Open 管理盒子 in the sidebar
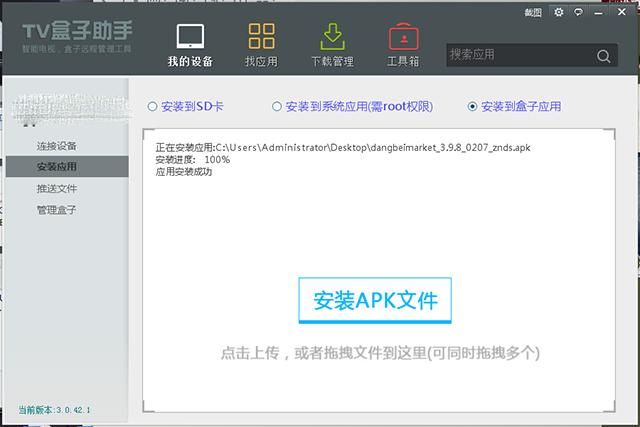This screenshot has height=427, width=640. click(57, 210)
